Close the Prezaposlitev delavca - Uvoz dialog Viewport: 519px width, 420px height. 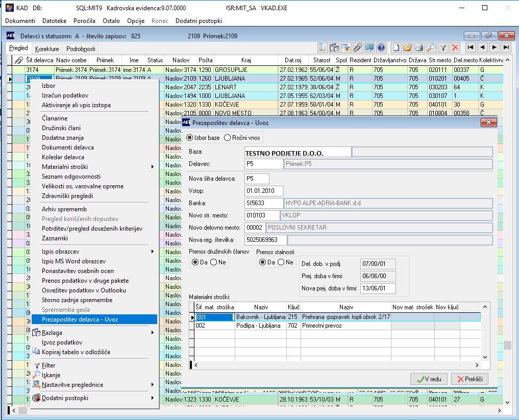click(488, 122)
